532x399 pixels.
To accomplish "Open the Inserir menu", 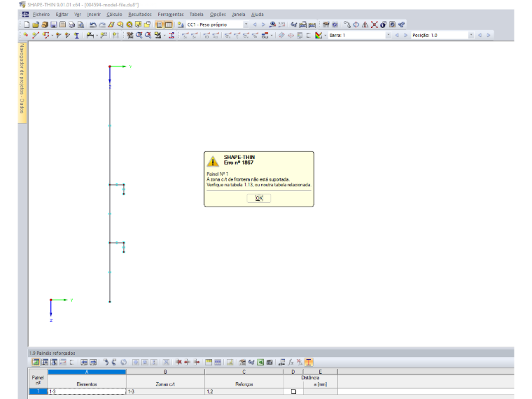I will click(94, 14).
